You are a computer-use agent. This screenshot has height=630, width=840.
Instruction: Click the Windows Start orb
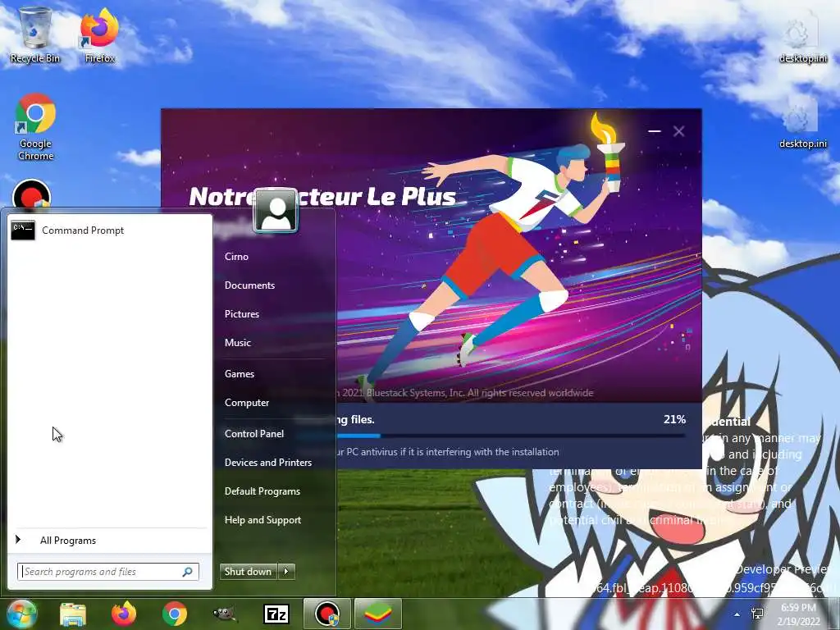21,614
